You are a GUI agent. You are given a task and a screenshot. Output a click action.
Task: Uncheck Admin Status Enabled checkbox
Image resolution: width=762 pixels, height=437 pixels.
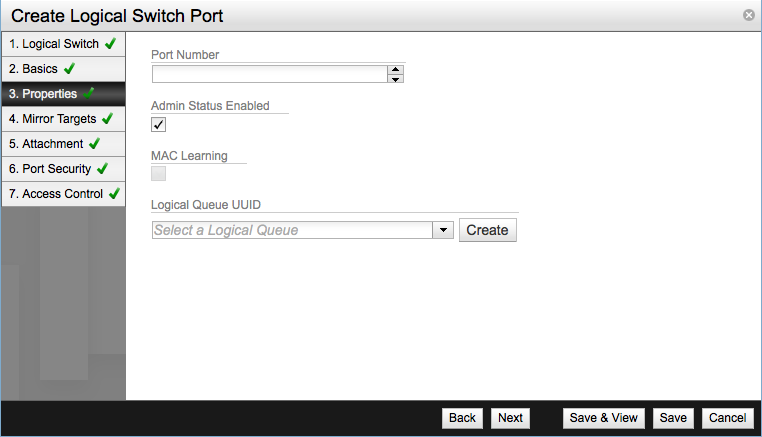point(158,124)
